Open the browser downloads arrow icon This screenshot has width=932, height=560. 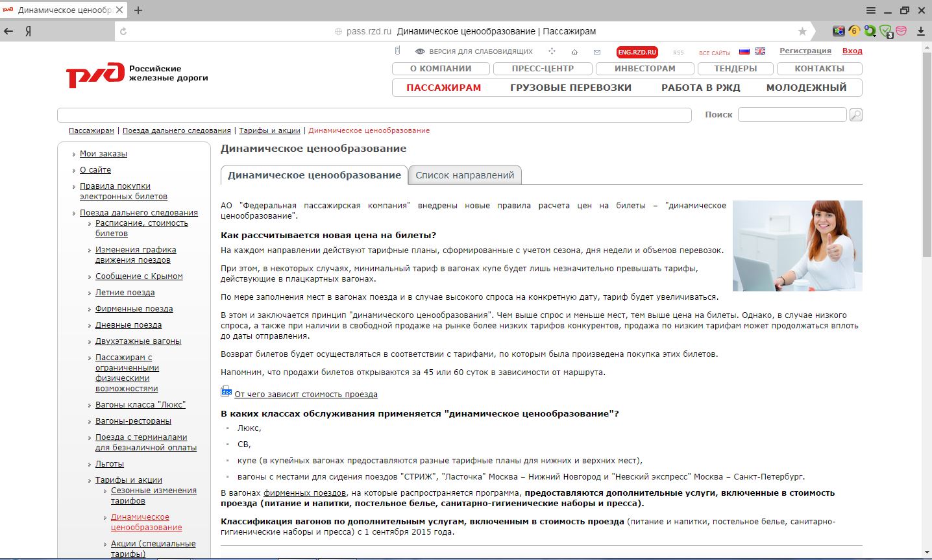click(x=921, y=31)
